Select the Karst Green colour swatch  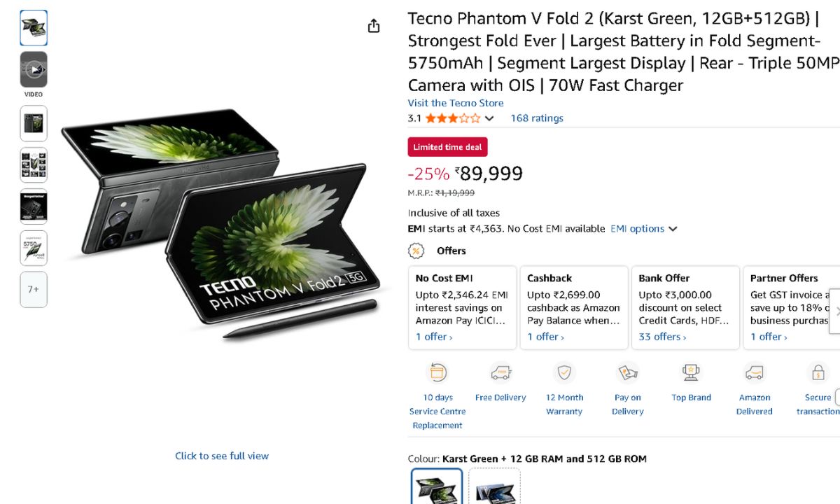[437, 487]
